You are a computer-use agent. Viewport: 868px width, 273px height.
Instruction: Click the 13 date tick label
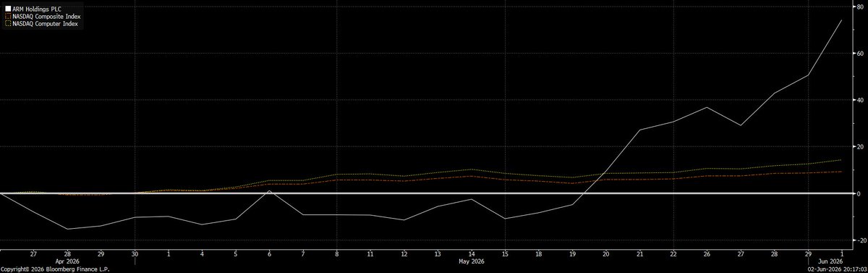pyautogui.click(x=437, y=253)
